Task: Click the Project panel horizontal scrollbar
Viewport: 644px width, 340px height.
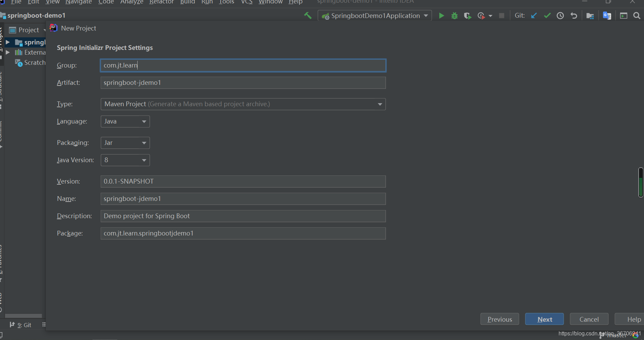Action: [23, 316]
